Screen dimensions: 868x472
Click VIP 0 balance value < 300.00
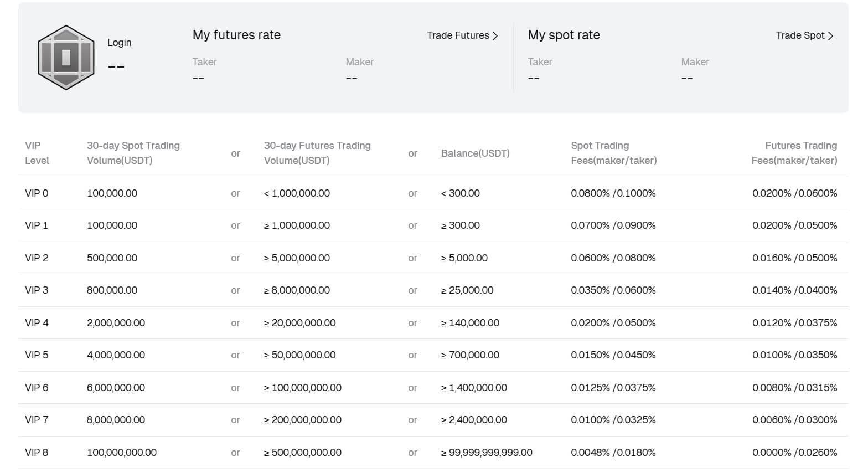461,193
